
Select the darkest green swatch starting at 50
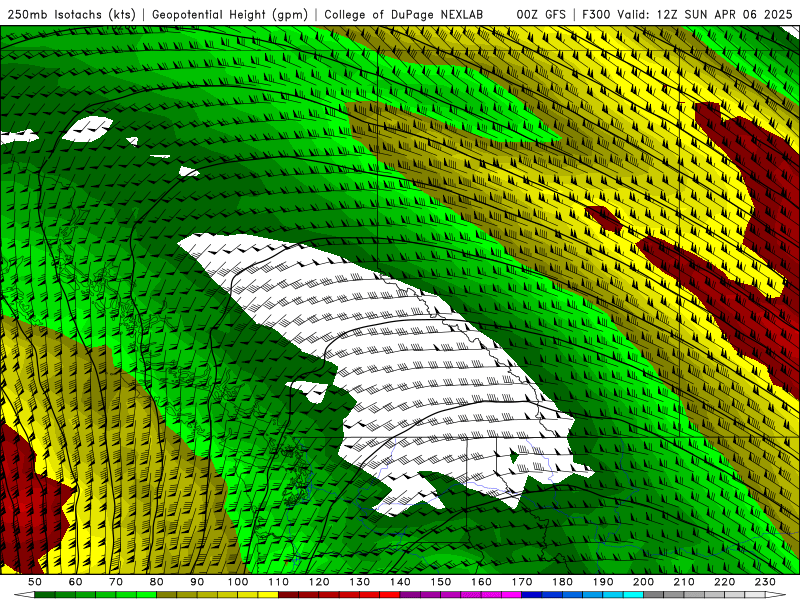point(45,595)
